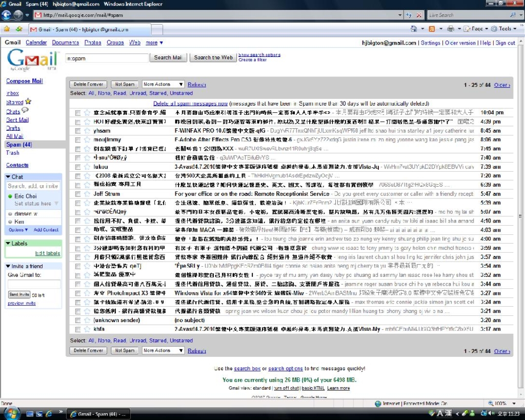Click the Print icon in the IE toolbar
The width and height of the screenshot is (525, 420).
click(x=451, y=29)
